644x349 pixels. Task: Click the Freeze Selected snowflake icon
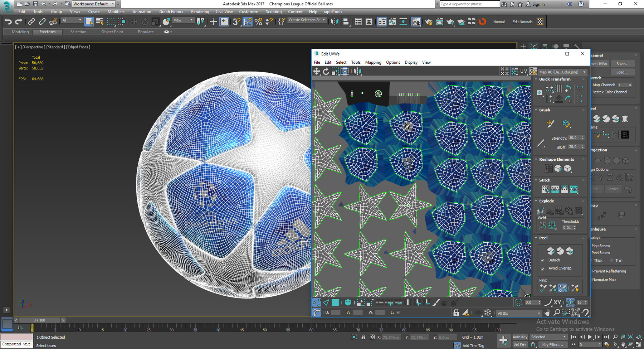click(488, 313)
